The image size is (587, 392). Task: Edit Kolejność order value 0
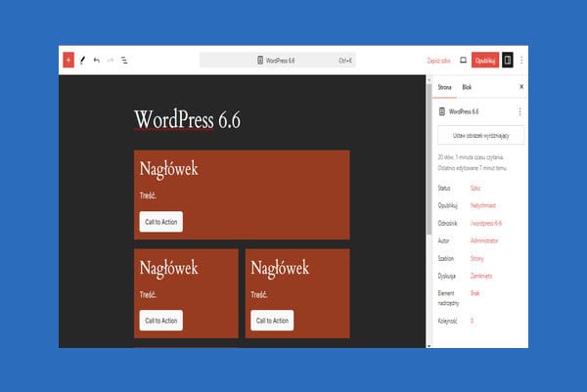[x=472, y=321]
